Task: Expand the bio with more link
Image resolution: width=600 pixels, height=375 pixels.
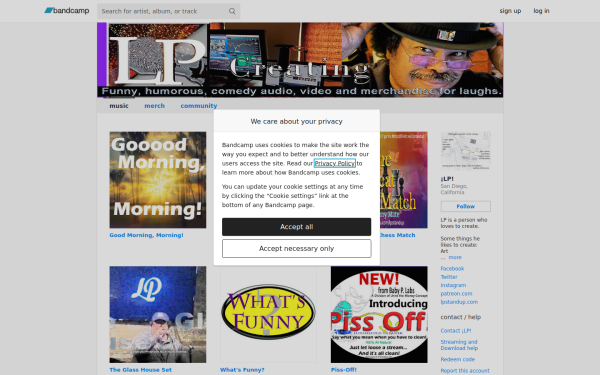Action: tap(455, 258)
